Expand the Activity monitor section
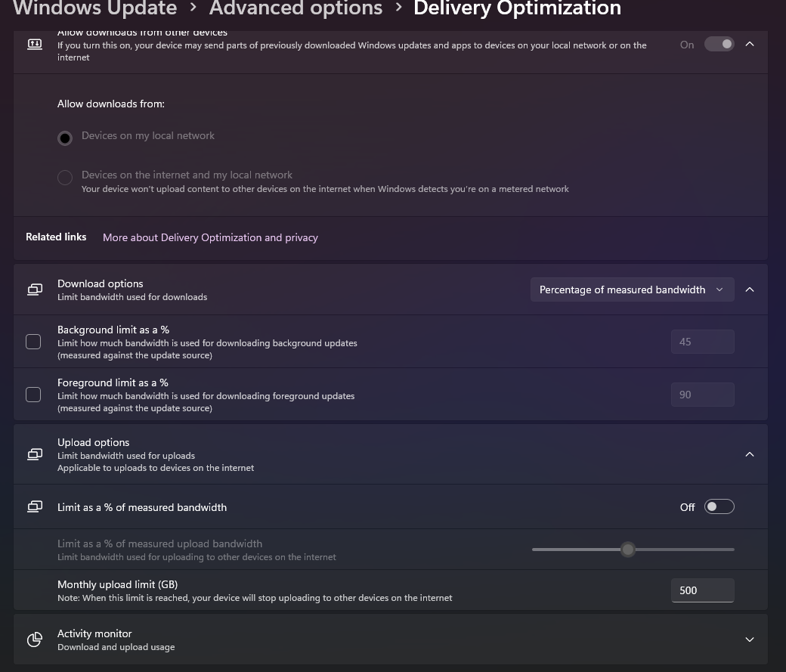Screen dimensions: 786x672 pyautogui.click(x=750, y=639)
